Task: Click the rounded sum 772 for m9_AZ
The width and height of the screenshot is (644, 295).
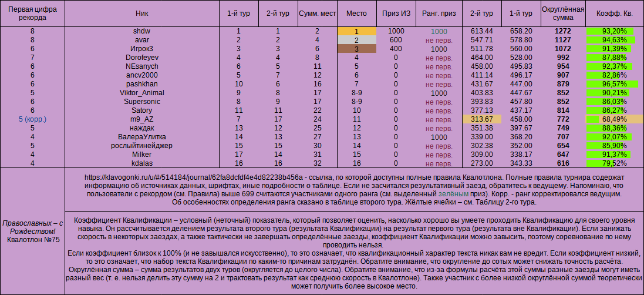Action: click(563, 119)
